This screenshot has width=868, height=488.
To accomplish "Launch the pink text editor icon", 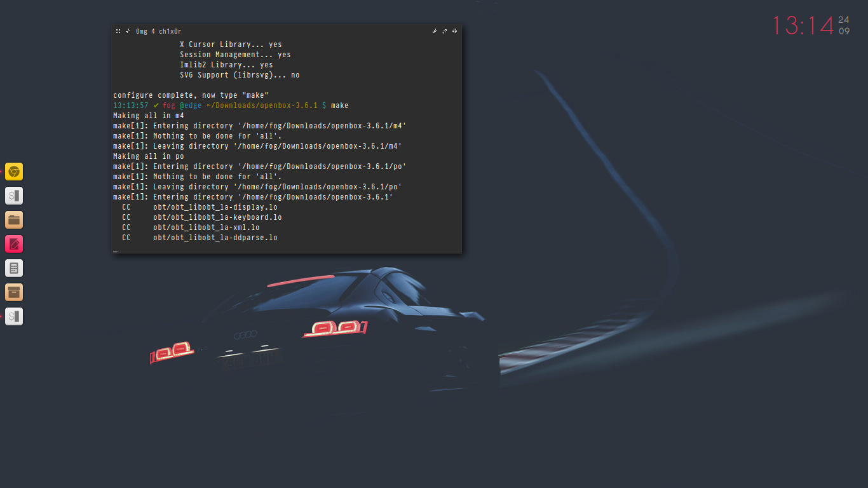I will (14, 244).
